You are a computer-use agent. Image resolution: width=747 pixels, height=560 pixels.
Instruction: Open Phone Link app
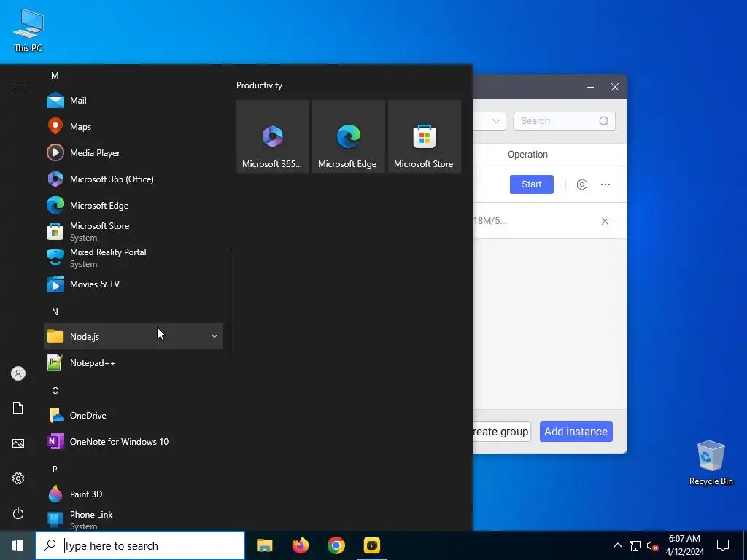pos(133,519)
